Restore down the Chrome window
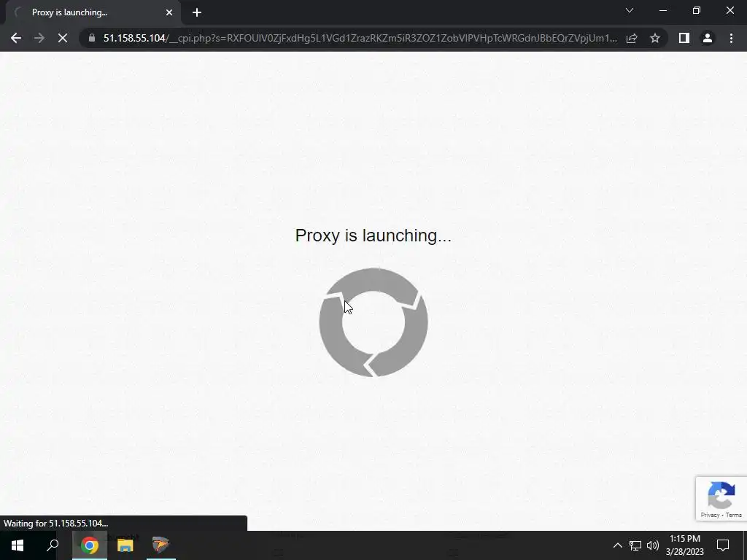747x560 pixels. pyautogui.click(x=697, y=10)
